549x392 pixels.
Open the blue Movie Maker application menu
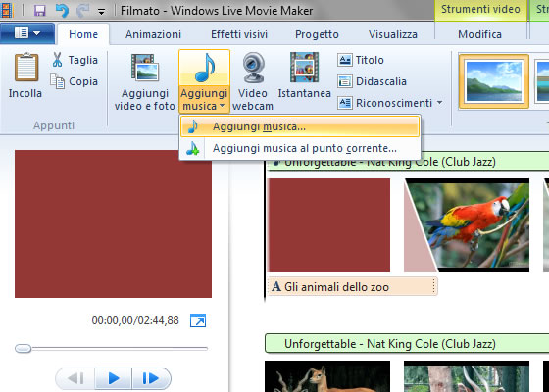pyautogui.click(x=27, y=33)
